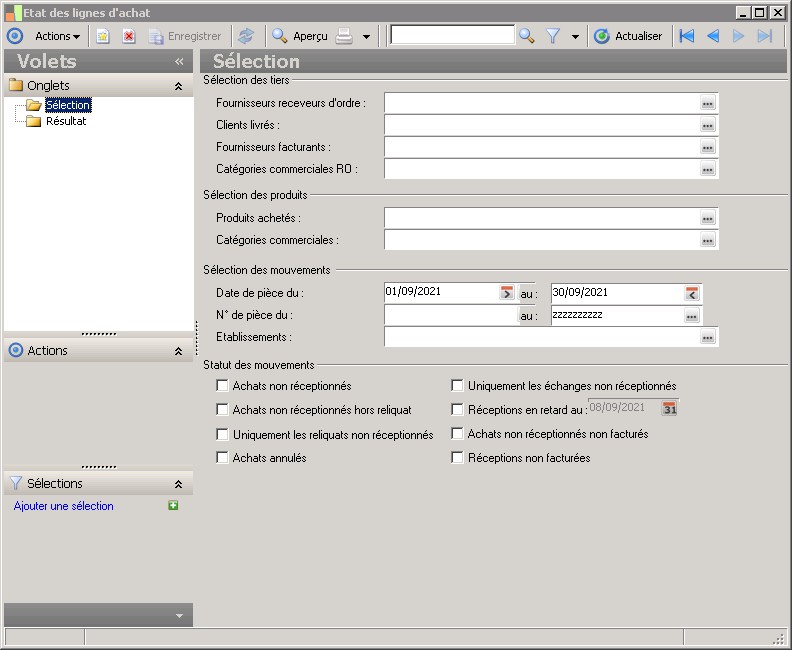Viewport: 792px width, 650px height.
Task: Click the printer icon
Action: pyautogui.click(x=344, y=36)
